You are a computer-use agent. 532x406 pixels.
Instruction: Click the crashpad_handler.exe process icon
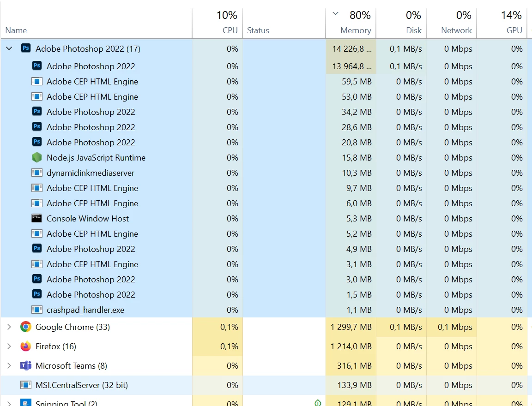[36, 310]
